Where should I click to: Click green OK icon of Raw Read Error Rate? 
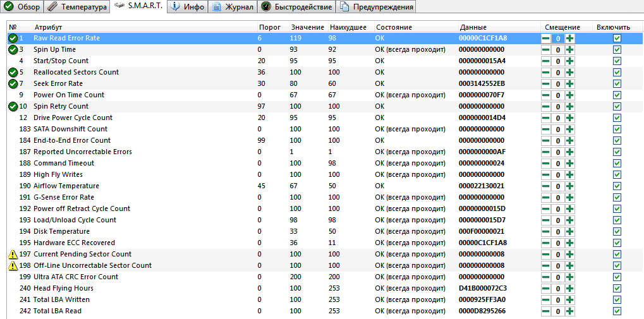[13, 38]
